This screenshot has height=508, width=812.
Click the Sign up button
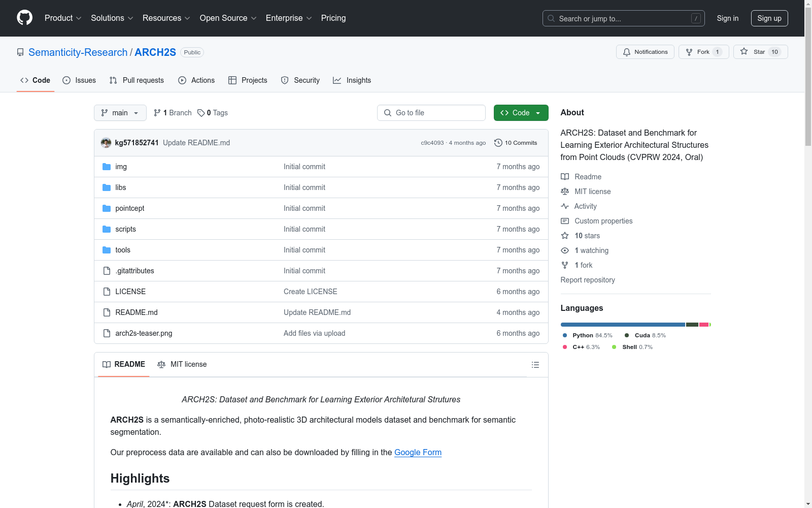(769, 18)
